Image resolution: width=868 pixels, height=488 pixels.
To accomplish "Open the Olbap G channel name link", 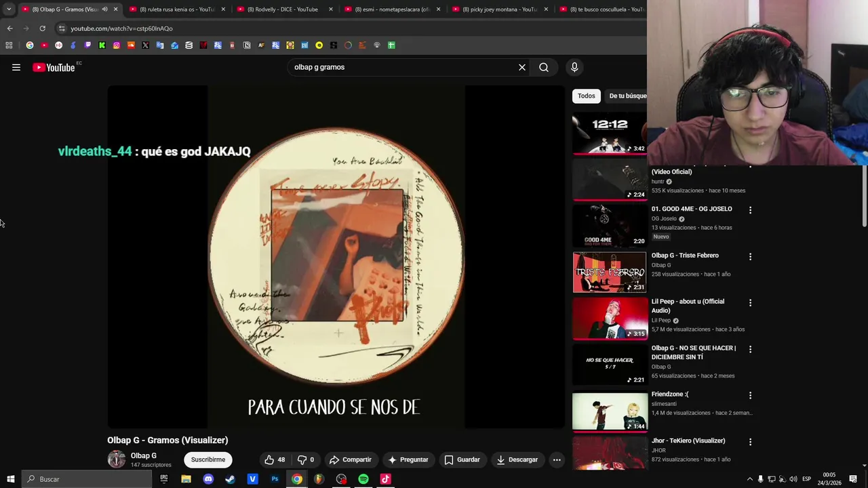I will [144, 455].
